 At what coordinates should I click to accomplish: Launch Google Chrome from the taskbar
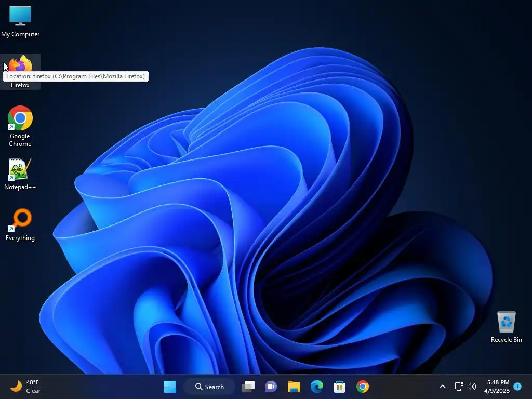point(362,387)
